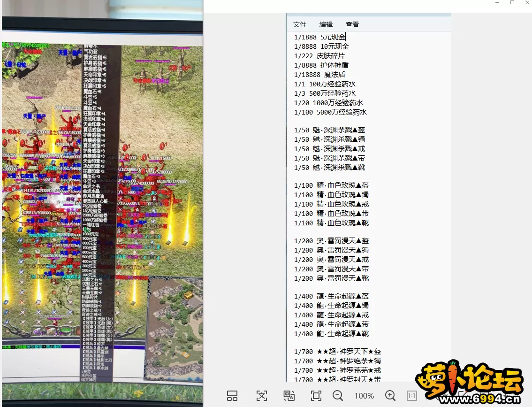Select the line "1/400 龍·生命起源▲镯"
Viewport: 532px width, 407px height.
(332, 306)
